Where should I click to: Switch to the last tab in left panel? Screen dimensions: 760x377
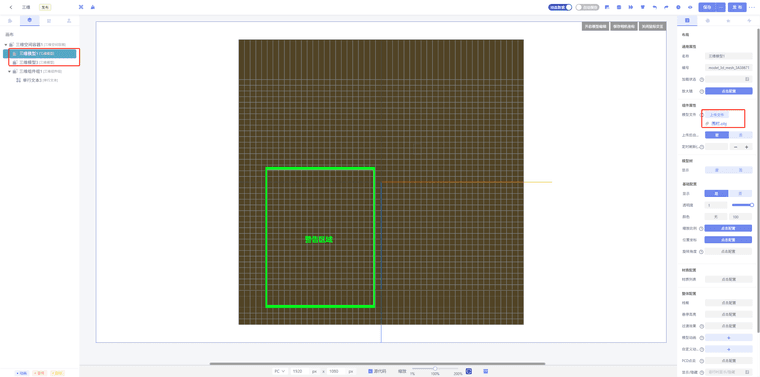69,20
